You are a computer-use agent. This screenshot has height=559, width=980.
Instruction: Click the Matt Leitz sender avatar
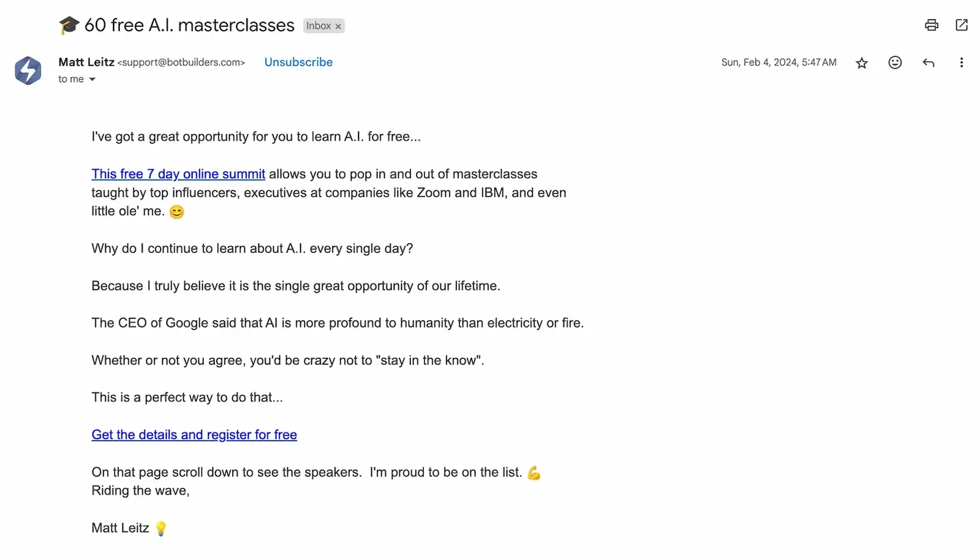pos(28,70)
